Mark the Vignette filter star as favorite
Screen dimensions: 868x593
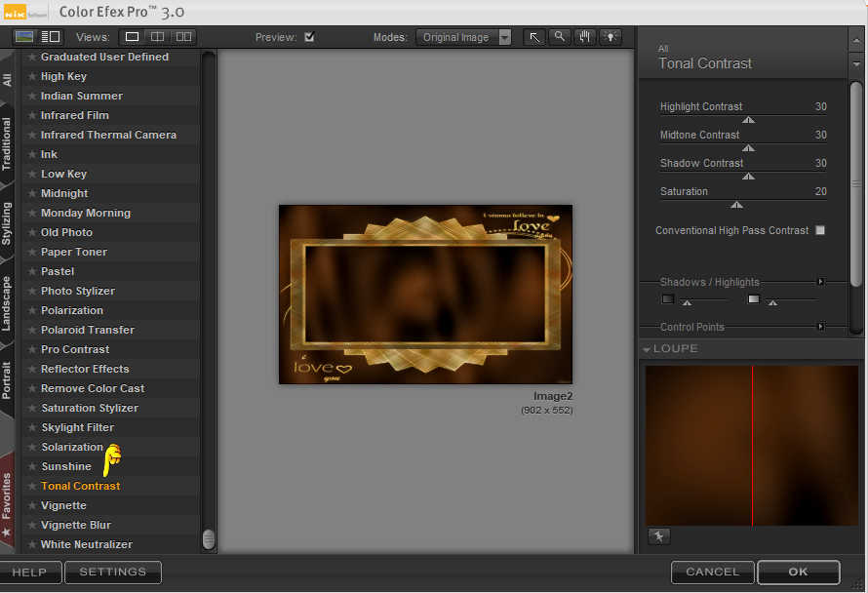pyautogui.click(x=32, y=505)
